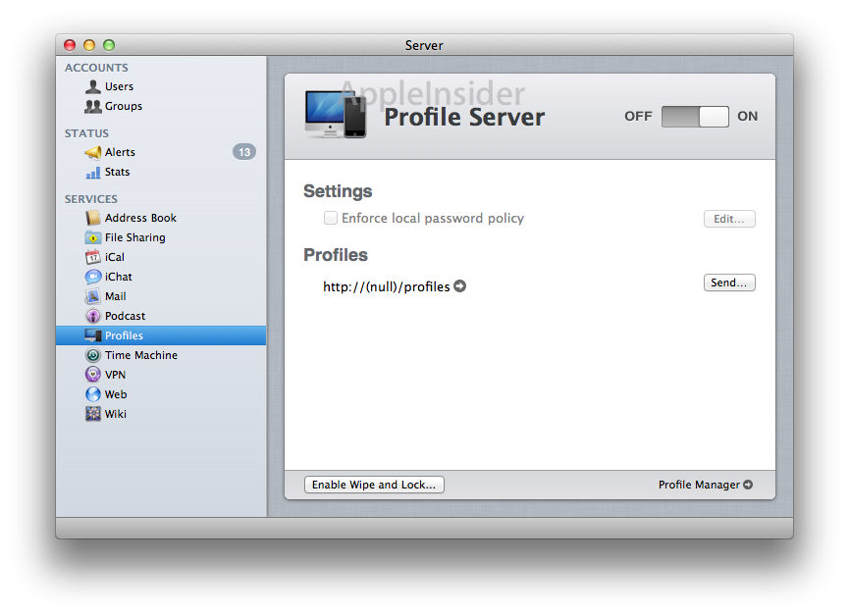Click the Send... button
This screenshot has width=849, height=616.
pos(729,282)
